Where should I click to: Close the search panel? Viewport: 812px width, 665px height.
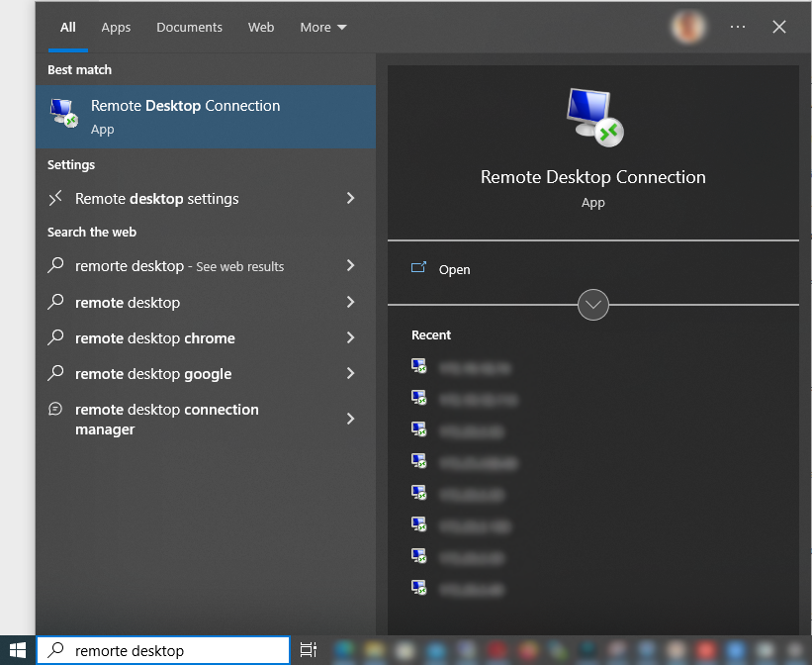point(778,27)
